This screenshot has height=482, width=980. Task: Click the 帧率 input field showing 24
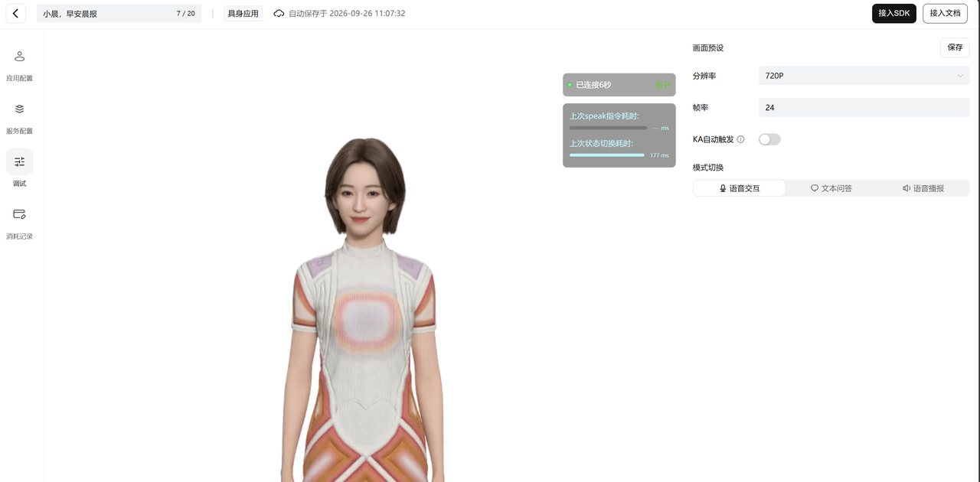(864, 108)
